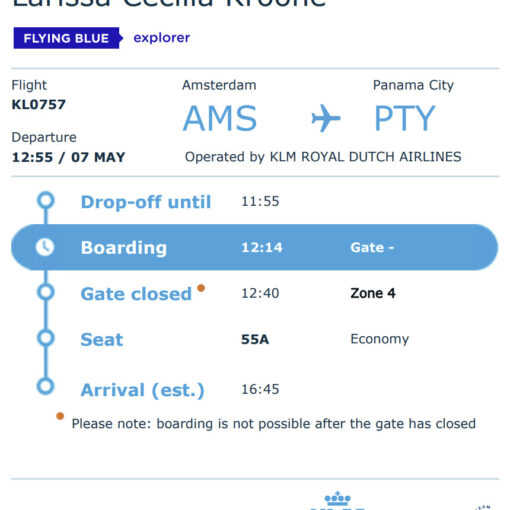
Task: Click the clock icon in Boarding row
Action: 45,247
